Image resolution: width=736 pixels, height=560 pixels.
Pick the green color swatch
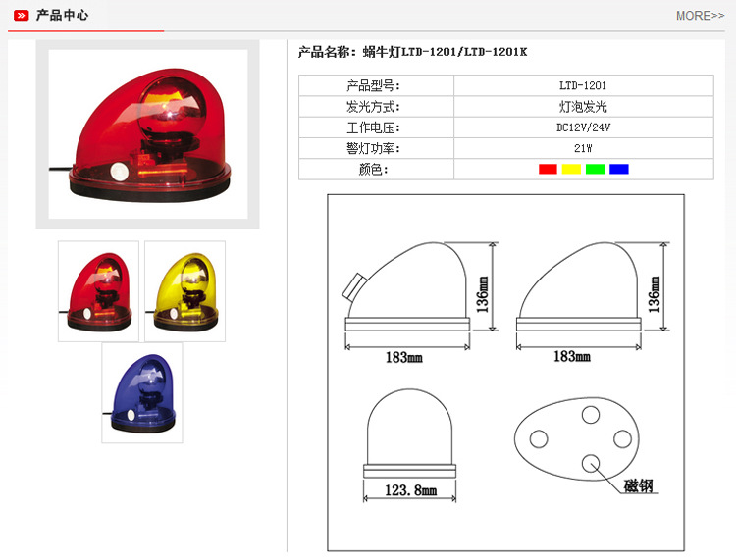click(596, 169)
